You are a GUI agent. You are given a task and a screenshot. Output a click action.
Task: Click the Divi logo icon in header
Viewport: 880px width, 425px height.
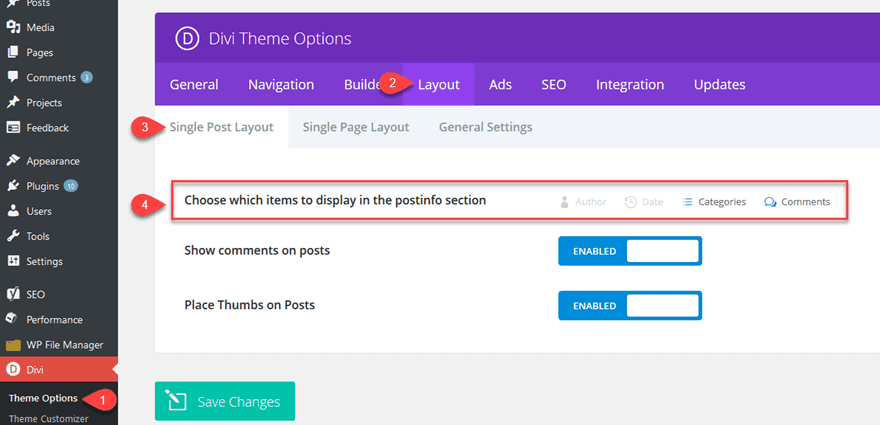click(187, 39)
